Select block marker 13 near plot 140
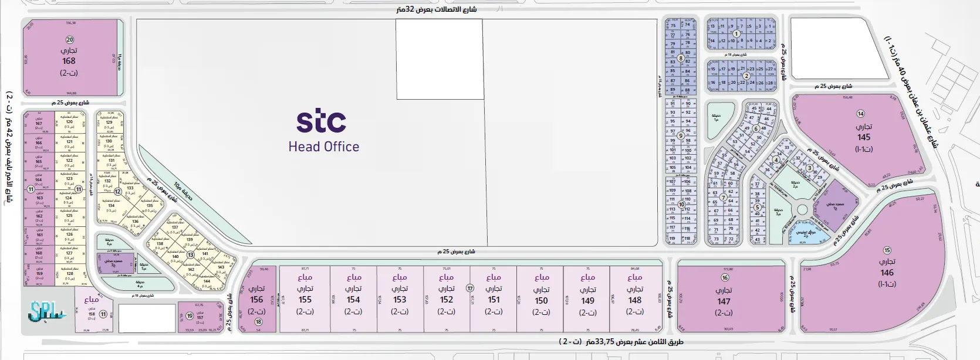The height and width of the screenshot is (360, 980). tap(191, 255)
